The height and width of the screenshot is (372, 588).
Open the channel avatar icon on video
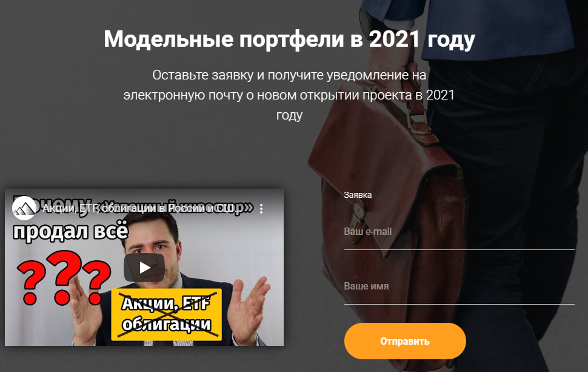click(x=24, y=208)
